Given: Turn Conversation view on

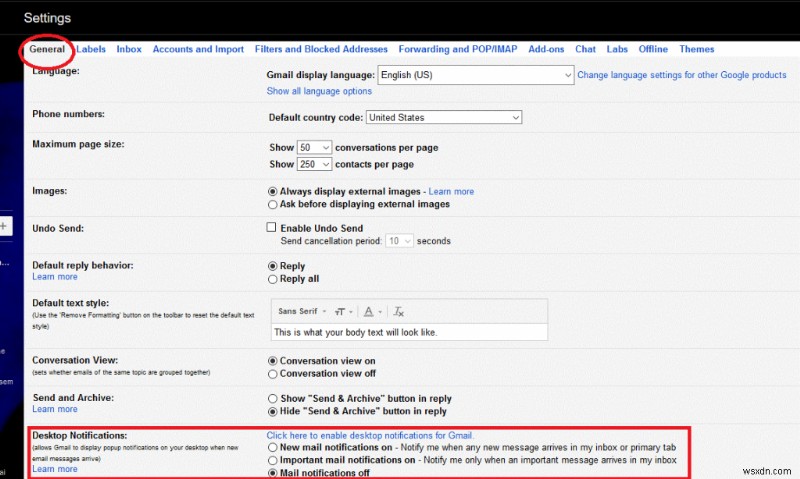Looking at the screenshot, I should 272,361.
